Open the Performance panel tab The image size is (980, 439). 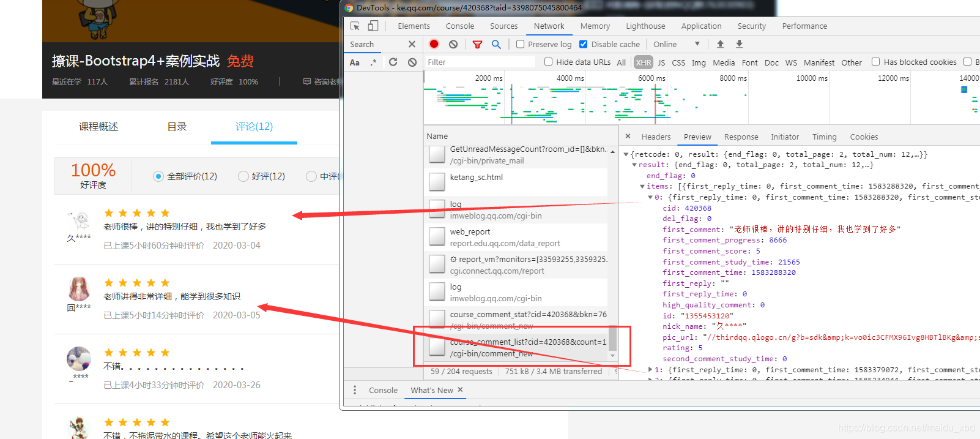click(804, 26)
